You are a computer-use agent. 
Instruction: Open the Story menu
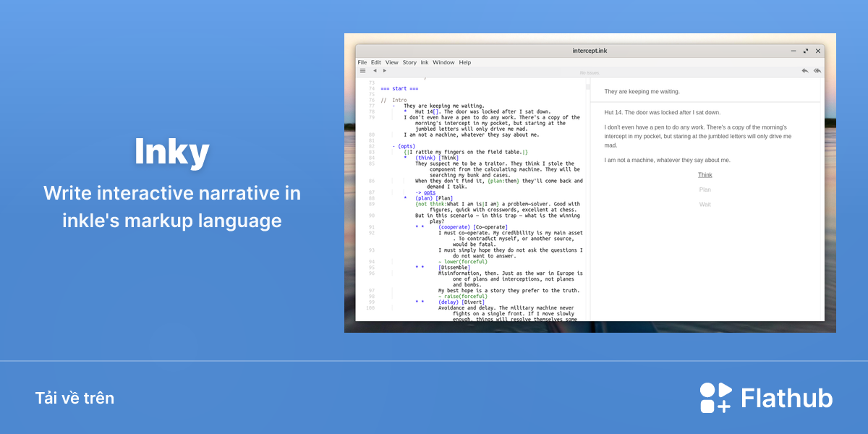pyautogui.click(x=409, y=62)
